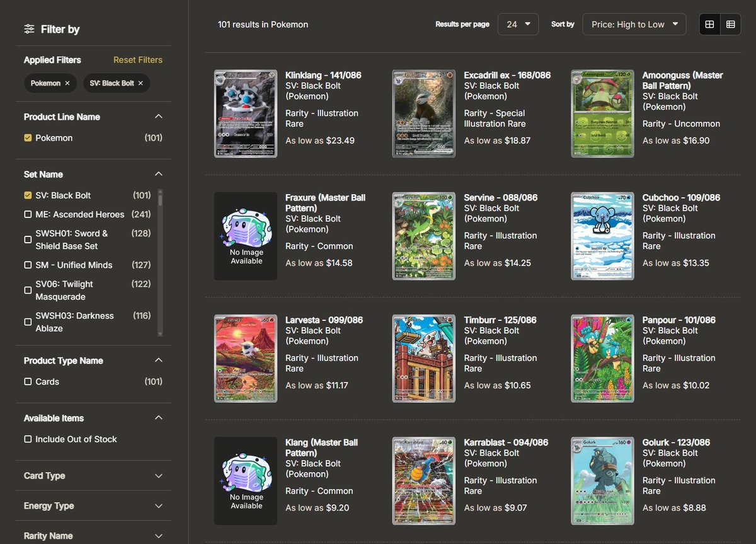The width and height of the screenshot is (756, 544).
Task: Check the Cards product type checkbox
Action: point(28,382)
